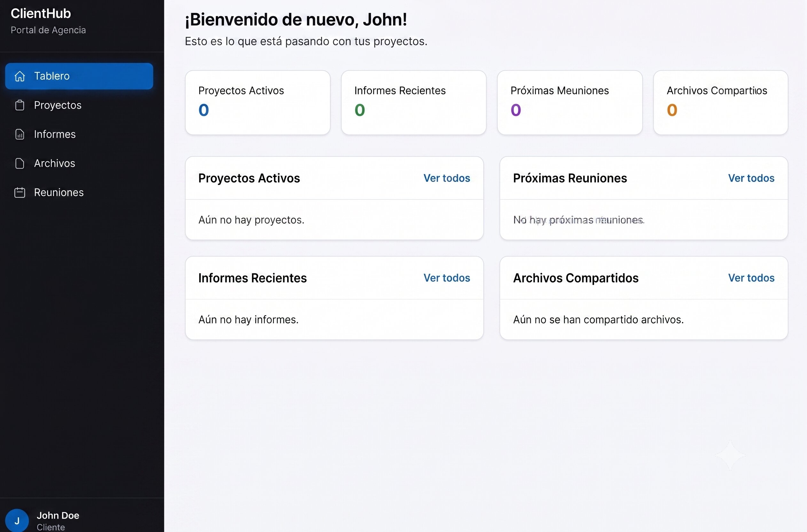Open the Informes Recientes stat card

(414, 102)
